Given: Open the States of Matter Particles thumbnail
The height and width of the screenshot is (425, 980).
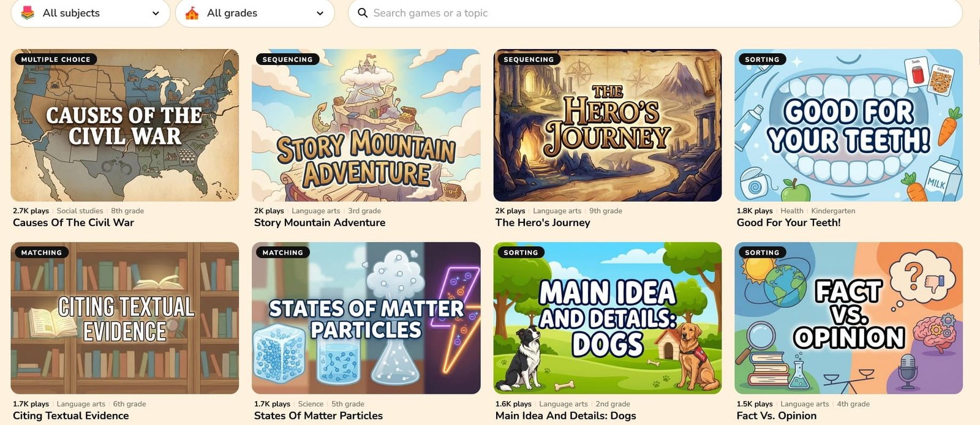Looking at the screenshot, I should (366, 318).
